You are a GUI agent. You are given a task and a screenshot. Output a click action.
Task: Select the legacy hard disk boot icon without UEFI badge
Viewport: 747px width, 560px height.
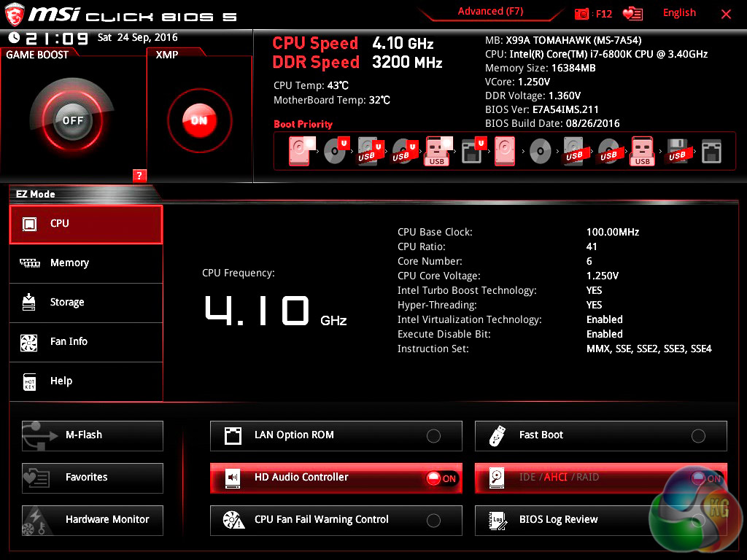505,151
